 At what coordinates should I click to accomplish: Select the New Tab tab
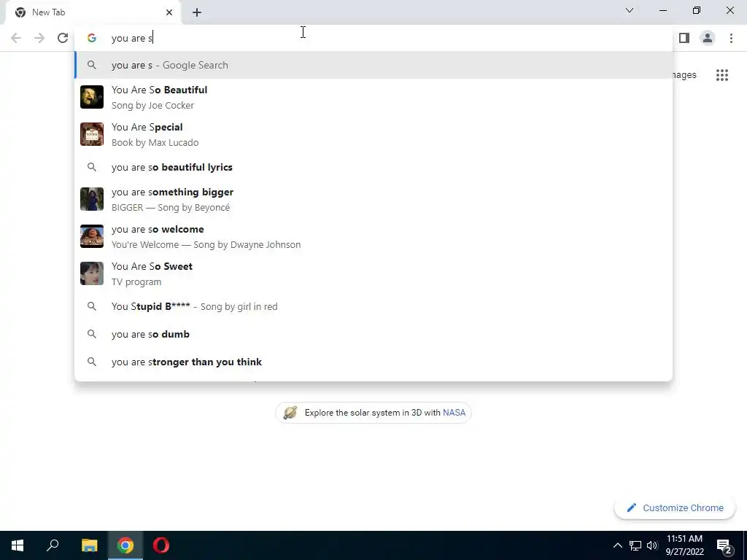93,12
